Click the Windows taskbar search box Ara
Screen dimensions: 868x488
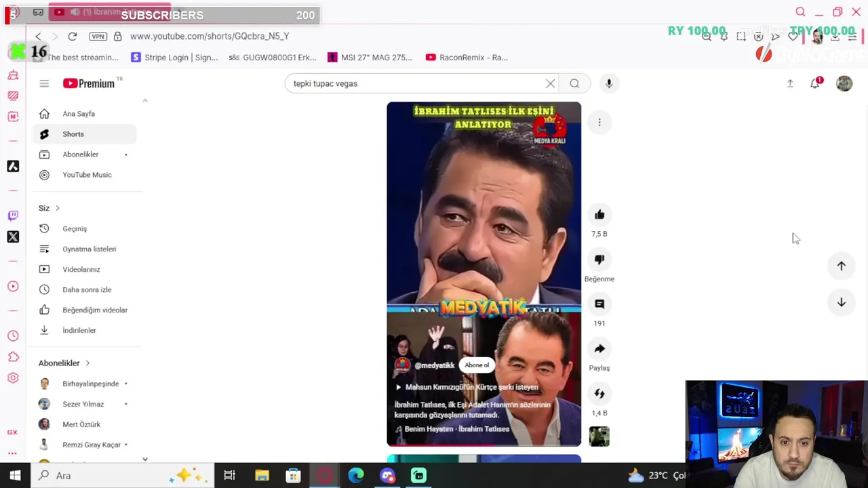click(x=122, y=476)
